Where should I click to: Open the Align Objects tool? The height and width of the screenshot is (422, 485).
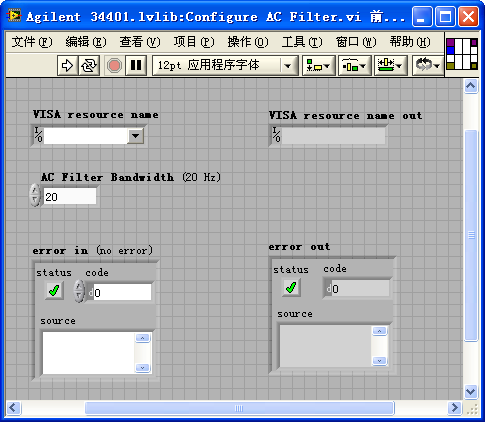pyautogui.click(x=318, y=65)
